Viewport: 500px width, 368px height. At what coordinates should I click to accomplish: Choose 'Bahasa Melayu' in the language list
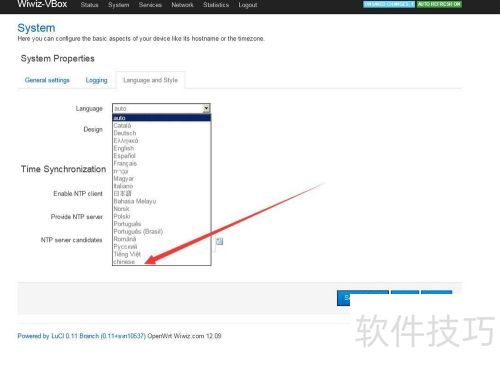[162, 201]
